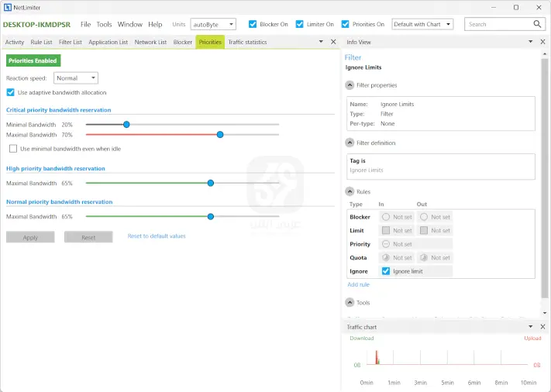
Task: Click the Apply button
Action: click(x=30, y=237)
